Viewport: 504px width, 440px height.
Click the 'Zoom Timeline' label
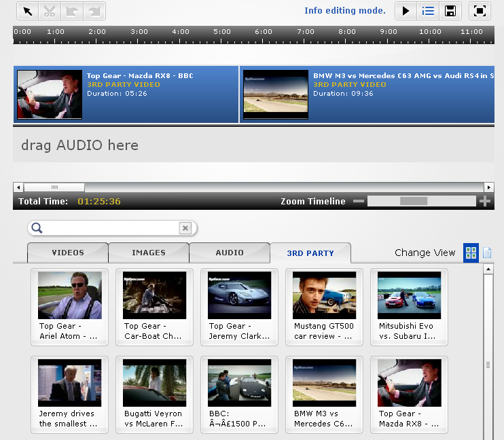pos(313,201)
